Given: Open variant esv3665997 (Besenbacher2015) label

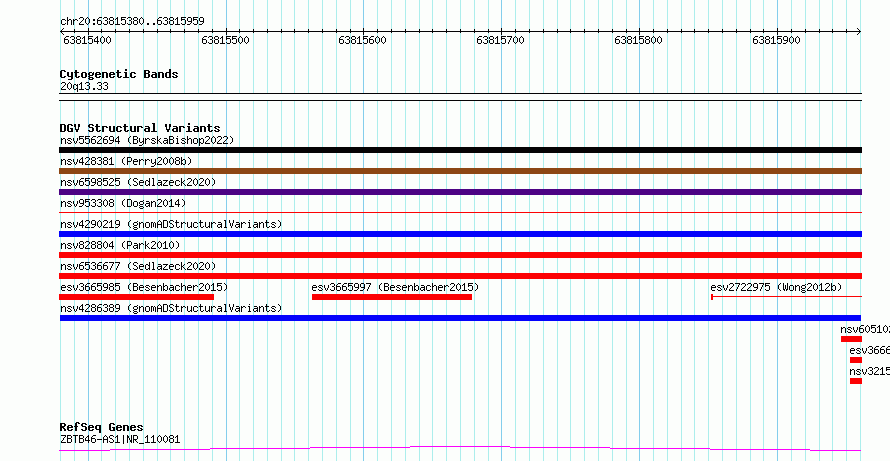Looking at the screenshot, I should (x=395, y=287).
